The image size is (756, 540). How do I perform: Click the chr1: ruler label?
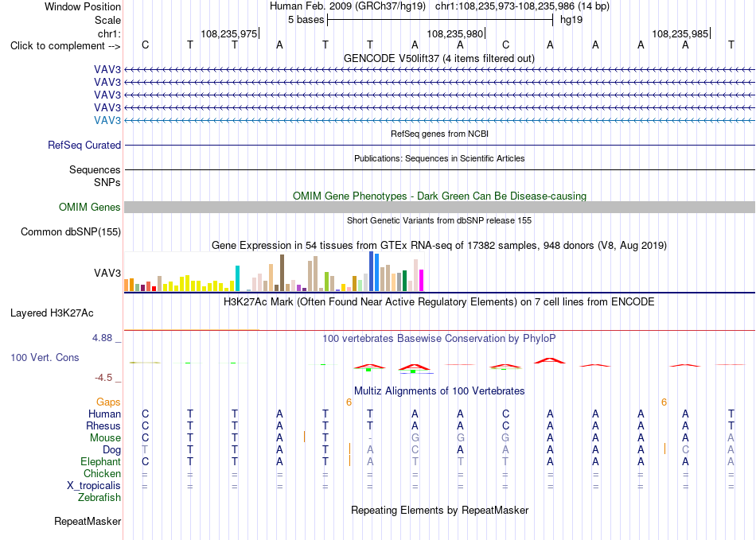click(109, 33)
